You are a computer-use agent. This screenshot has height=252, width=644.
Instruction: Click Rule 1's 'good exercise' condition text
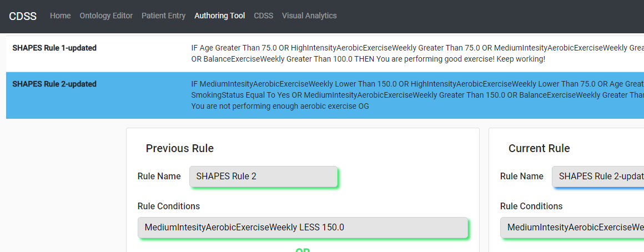coord(417,53)
